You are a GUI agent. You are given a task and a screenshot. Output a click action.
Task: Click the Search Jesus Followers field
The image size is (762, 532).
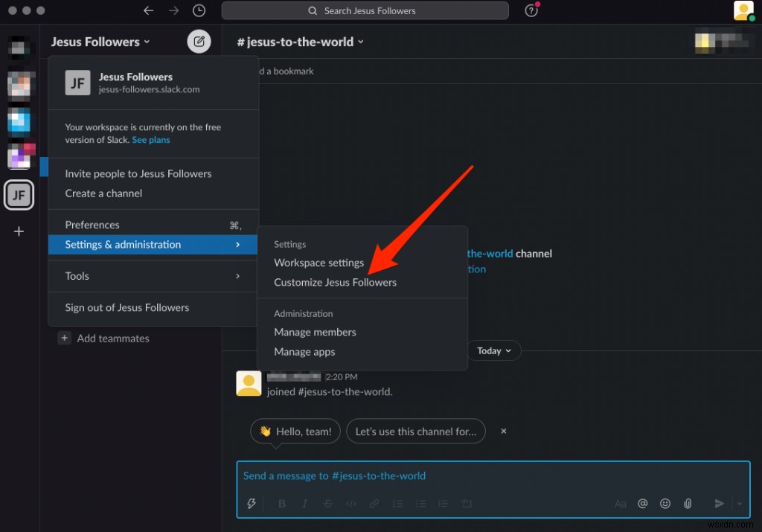[x=365, y=10]
